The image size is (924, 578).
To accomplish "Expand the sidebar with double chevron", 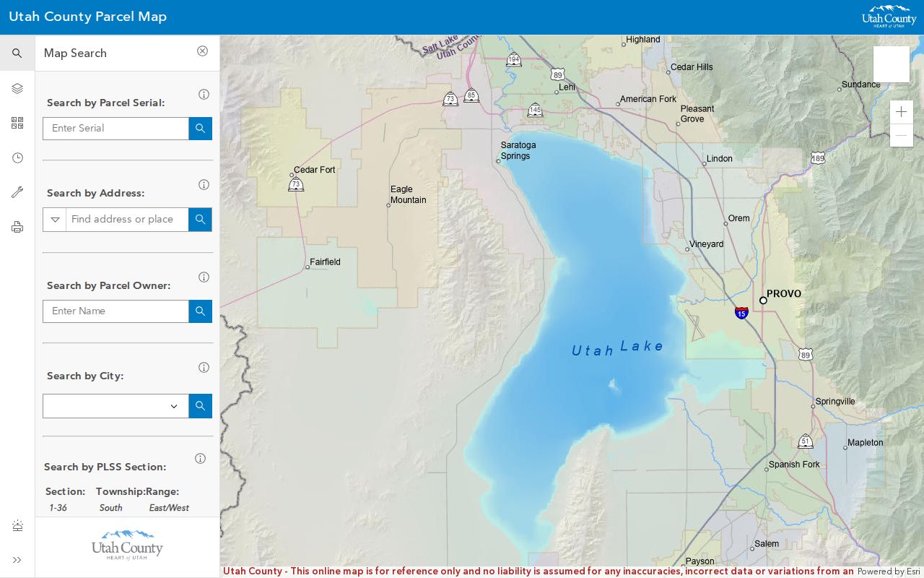I will coord(17,560).
